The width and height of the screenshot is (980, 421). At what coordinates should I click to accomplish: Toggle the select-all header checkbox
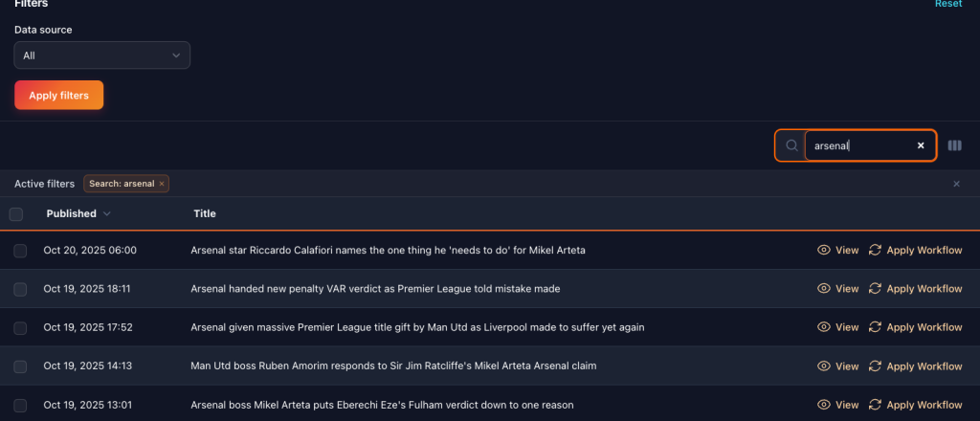pyautogui.click(x=16, y=213)
